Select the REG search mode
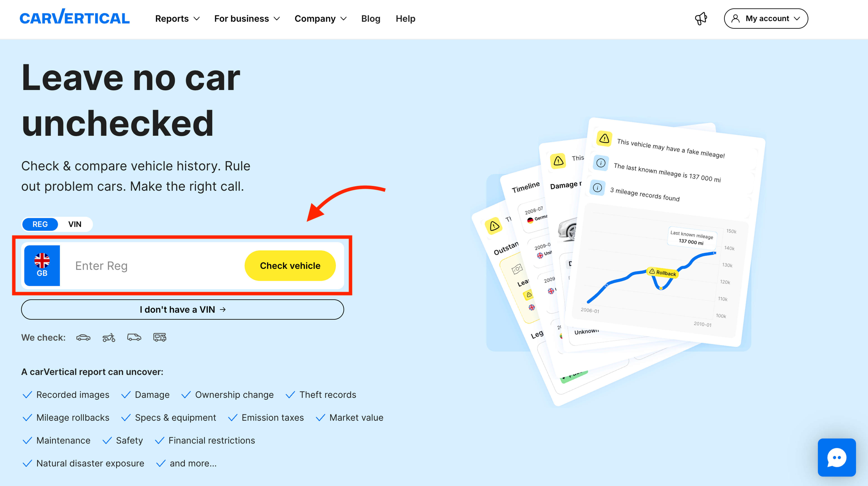Image resolution: width=868 pixels, height=486 pixels. (x=40, y=224)
